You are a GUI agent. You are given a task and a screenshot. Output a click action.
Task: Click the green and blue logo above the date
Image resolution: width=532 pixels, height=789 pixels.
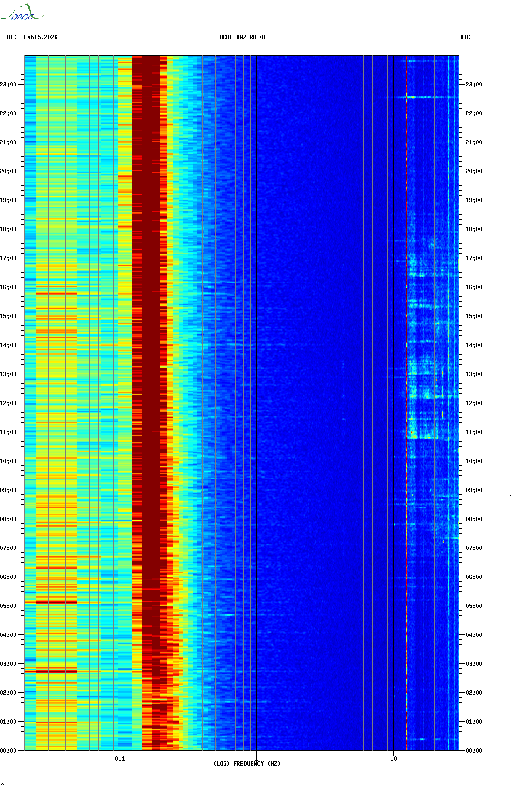[22, 12]
